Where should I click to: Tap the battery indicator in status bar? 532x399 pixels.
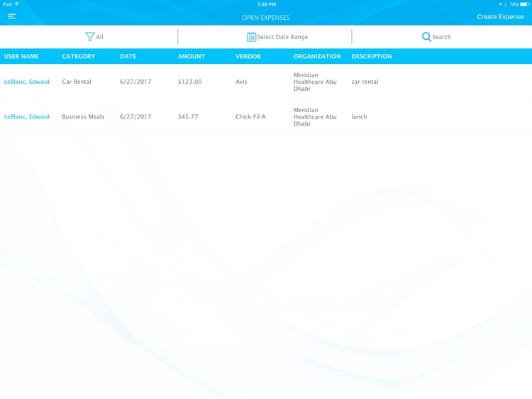click(x=525, y=4)
